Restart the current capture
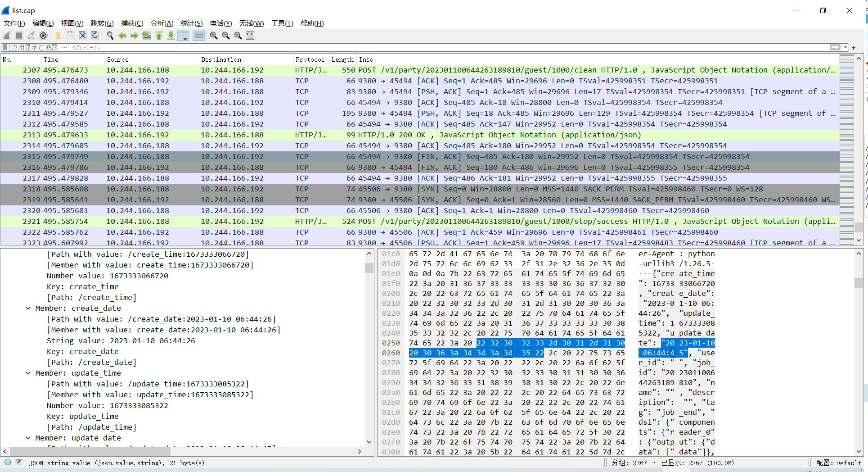Screen dimensions: 868x472 pos(31,36)
